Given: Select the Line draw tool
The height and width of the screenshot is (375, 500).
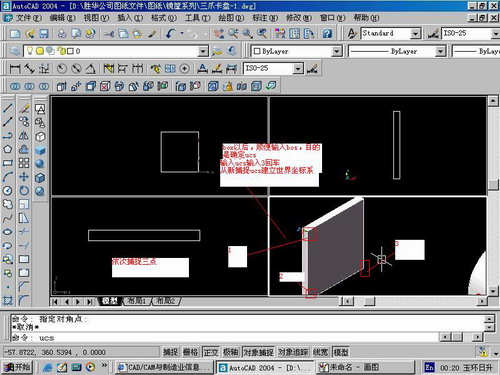Looking at the screenshot, I should pyautogui.click(x=8, y=108).
